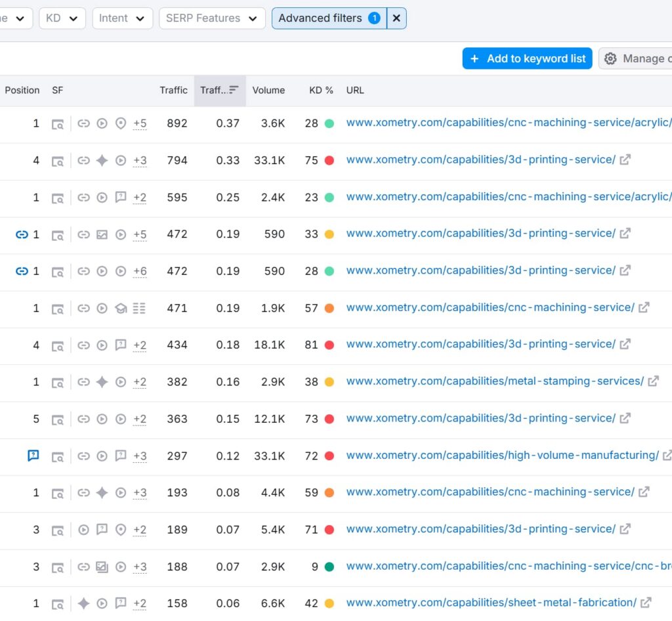Click the location pin icon in the 189 traffic row
Viewport: 672px width, 621px height.
(121, 530)
